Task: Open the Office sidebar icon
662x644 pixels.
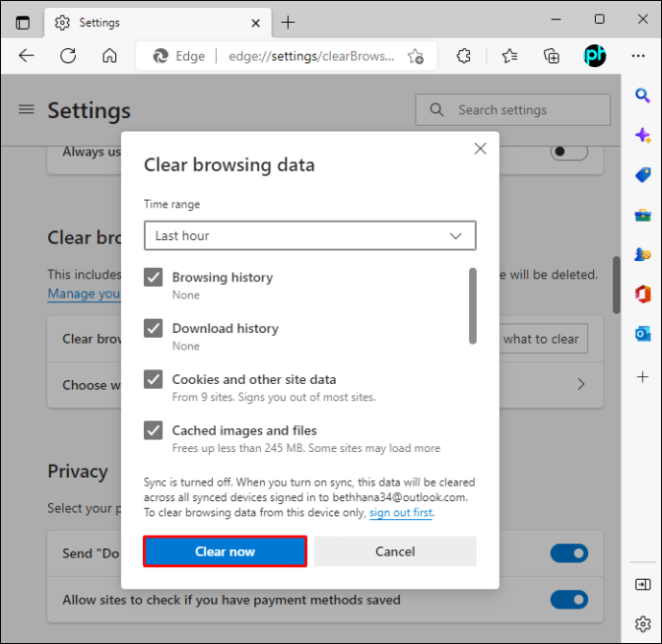Action: (643, 294)
